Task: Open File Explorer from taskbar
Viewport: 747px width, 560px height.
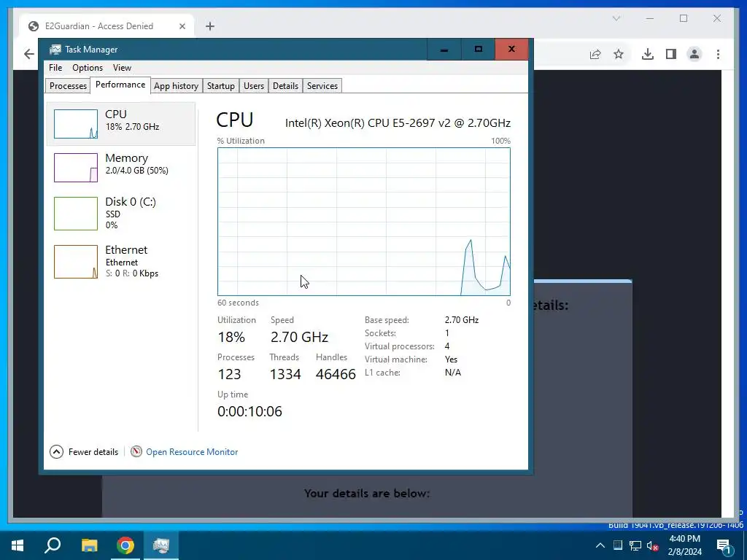Action: [89, 545]
